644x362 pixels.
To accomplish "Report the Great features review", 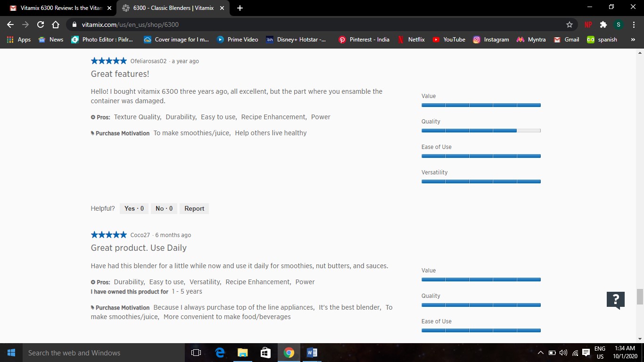I will tap(194, 208).
